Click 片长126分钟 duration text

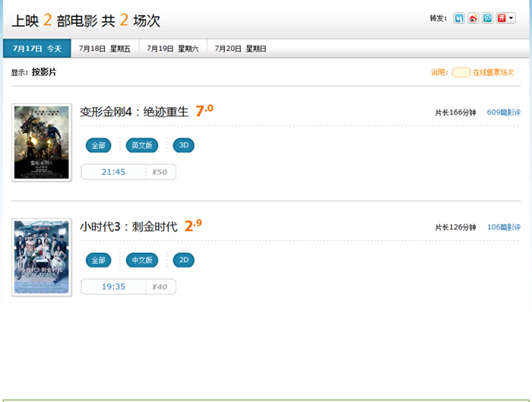click(x=455, y=227)
